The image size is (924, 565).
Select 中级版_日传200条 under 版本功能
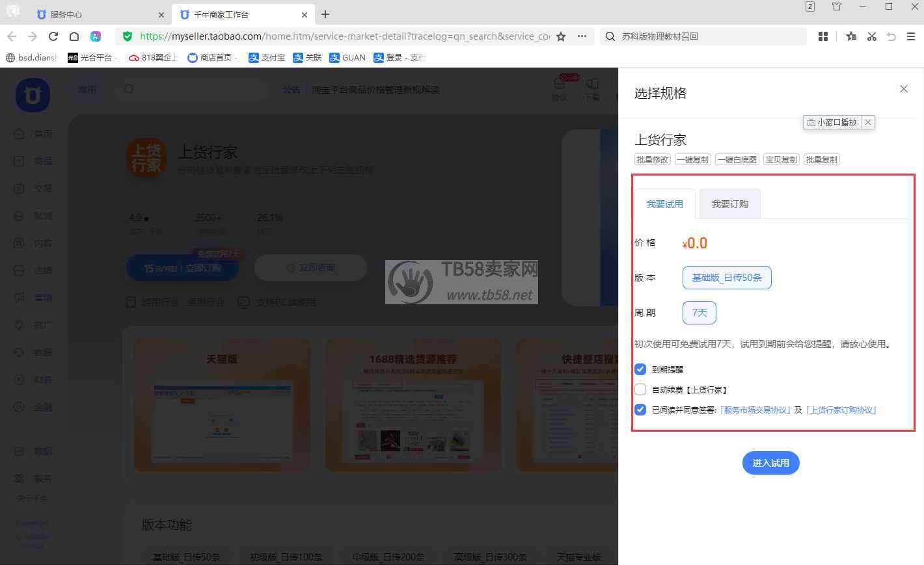tap(388, 557)
